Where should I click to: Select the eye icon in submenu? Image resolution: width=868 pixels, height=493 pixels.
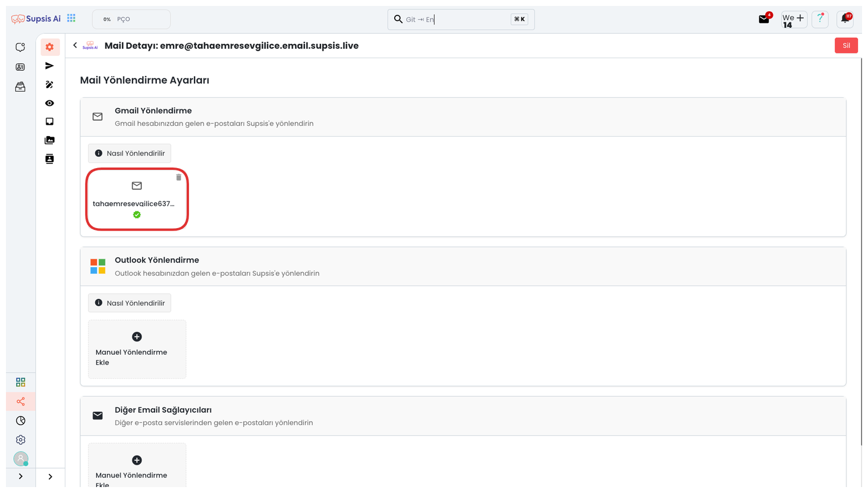click(50, 103)
